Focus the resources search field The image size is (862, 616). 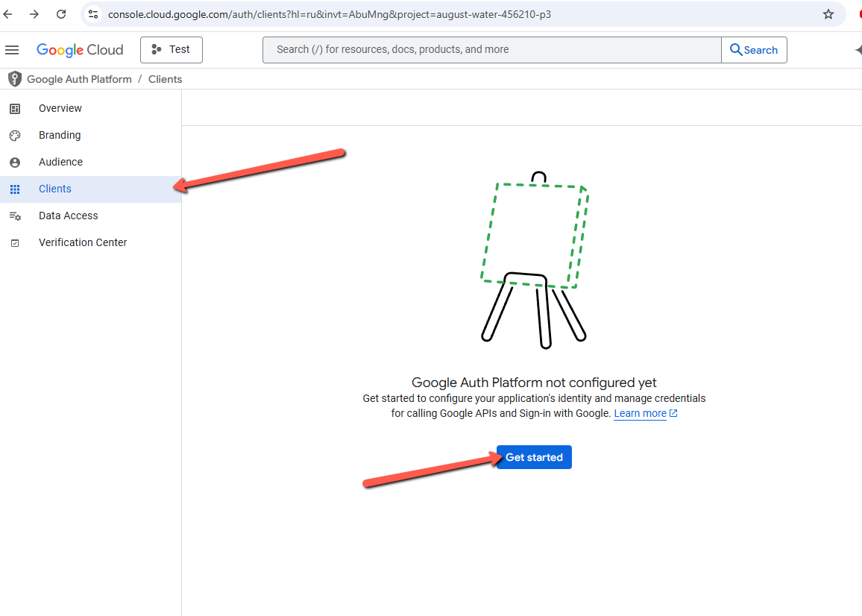click(x=492, y=50)
